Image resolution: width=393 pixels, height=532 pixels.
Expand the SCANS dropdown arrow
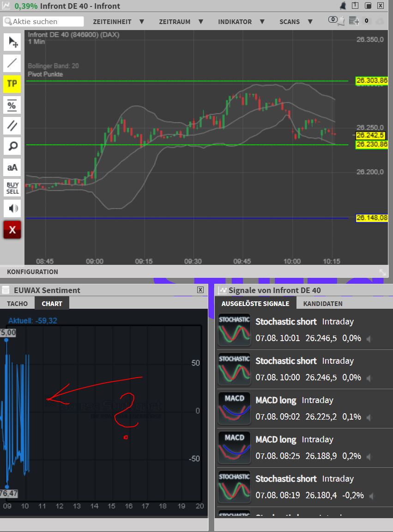pyautogui.click(x=310, y=22)
